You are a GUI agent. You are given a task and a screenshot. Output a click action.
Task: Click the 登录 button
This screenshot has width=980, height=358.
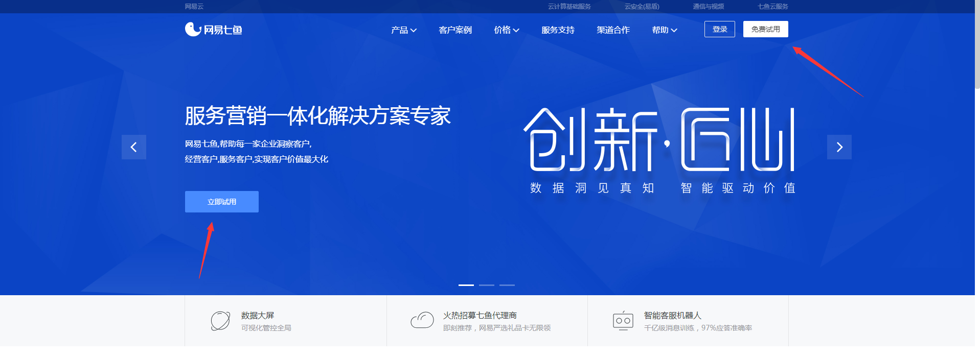point(720,29)
